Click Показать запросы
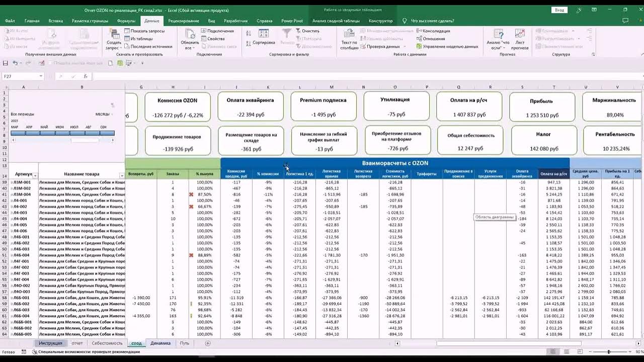The width and height of the screenshot is (644, 362). (144, 31)
